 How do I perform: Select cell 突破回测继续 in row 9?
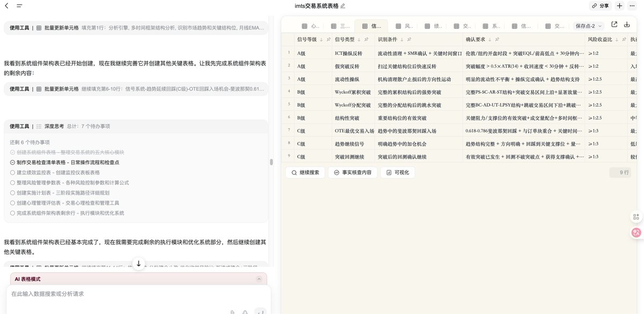click(x=353, y=156)
